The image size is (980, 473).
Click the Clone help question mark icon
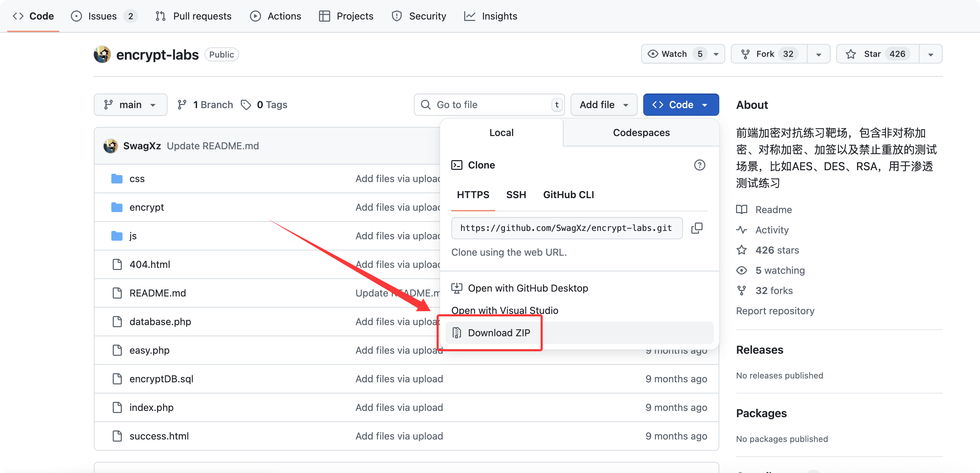699,165
